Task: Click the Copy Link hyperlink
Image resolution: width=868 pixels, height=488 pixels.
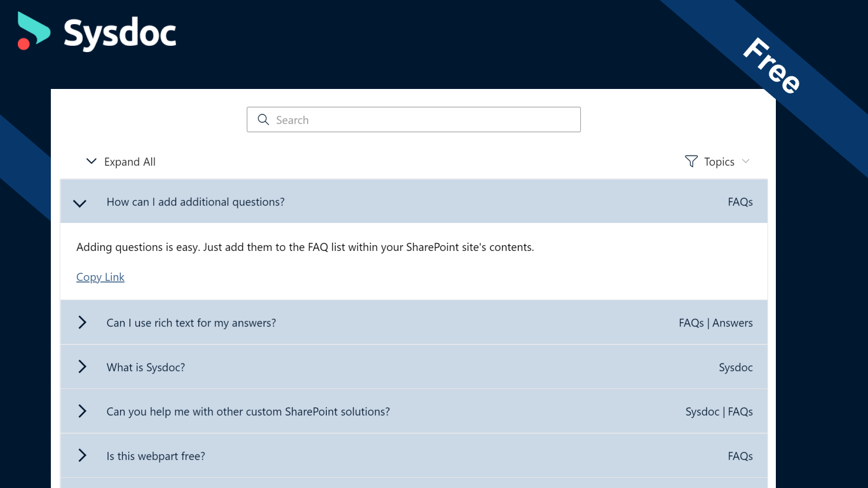Action: click(100, 277)
